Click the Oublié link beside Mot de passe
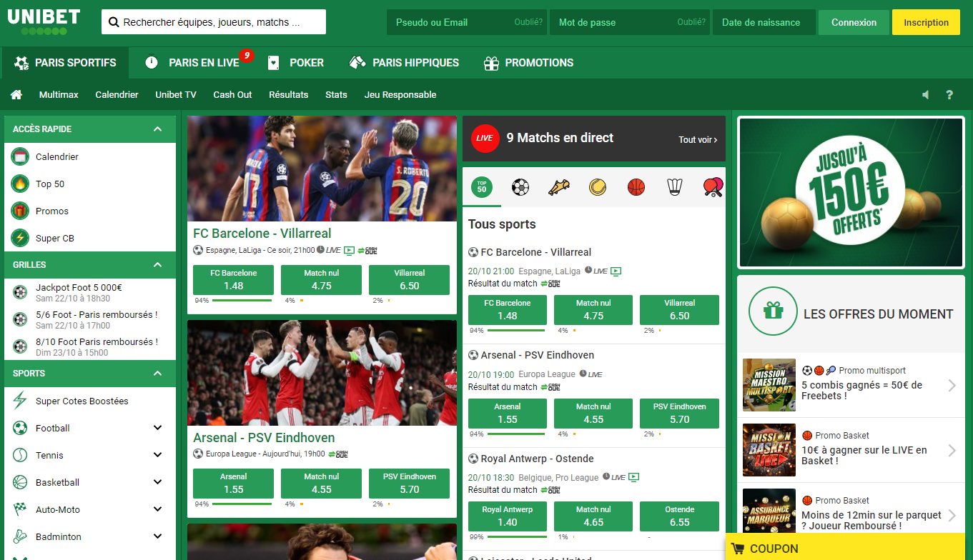The height and width of the screenshot is (560, 973). [x=691, y=22]
